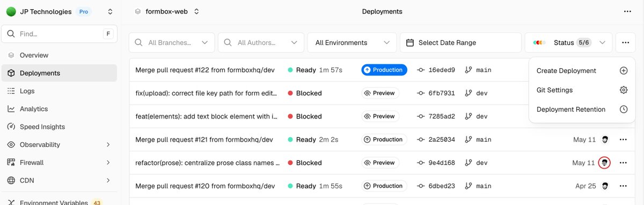The image size is (644, 205).
Task: Open Merge pull request #122 deployment
Action: (204, 70)
